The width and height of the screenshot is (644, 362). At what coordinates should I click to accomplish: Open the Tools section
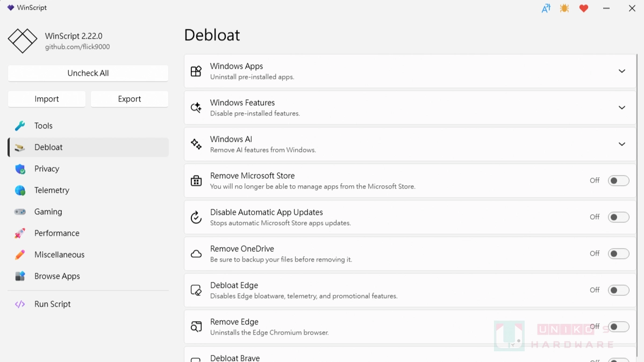point(88,126)
